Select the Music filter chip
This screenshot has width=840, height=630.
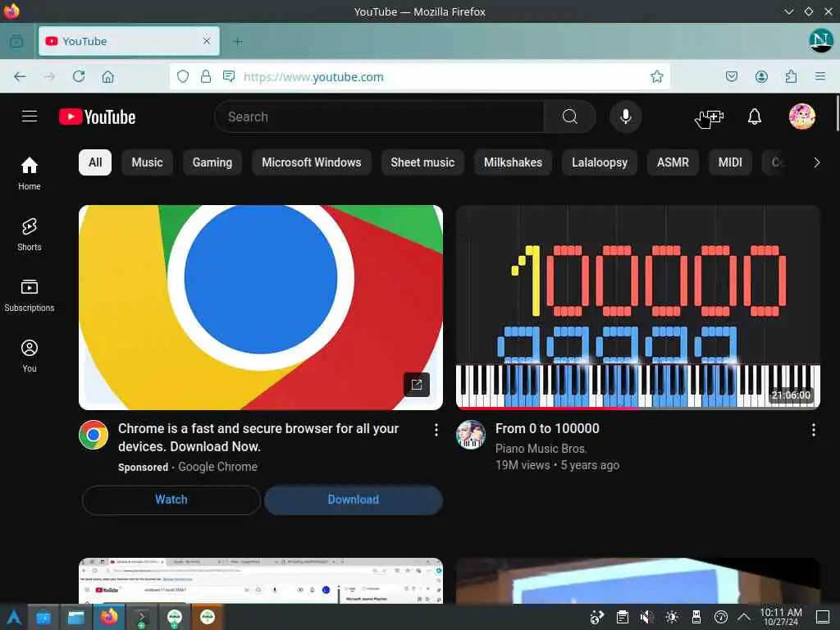tap(148, 162)
